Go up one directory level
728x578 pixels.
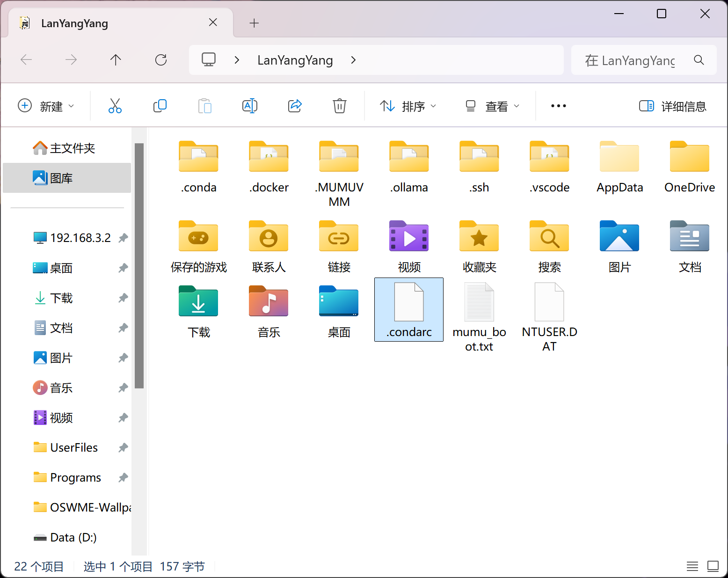(116, 60)
